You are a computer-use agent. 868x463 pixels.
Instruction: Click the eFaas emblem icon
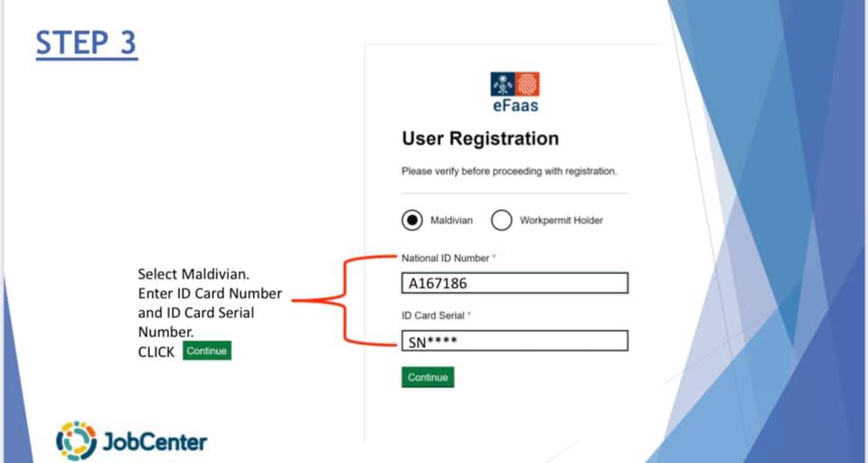coord(503,84)
